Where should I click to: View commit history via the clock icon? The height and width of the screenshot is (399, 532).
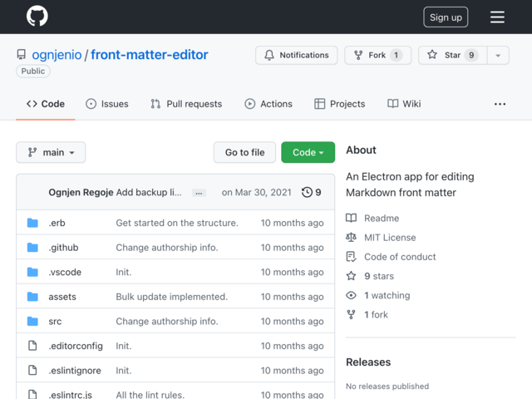307,192
